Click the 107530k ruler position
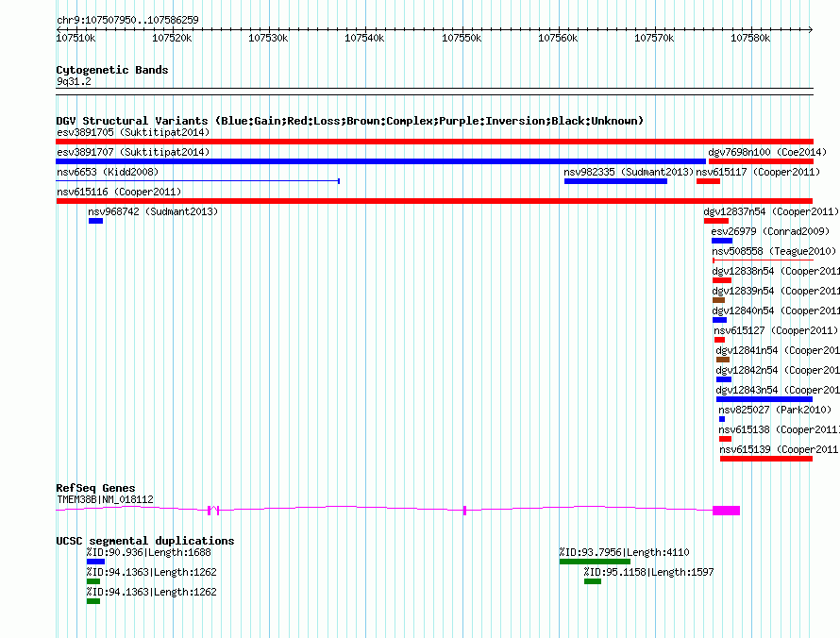 tap(268, 38)
